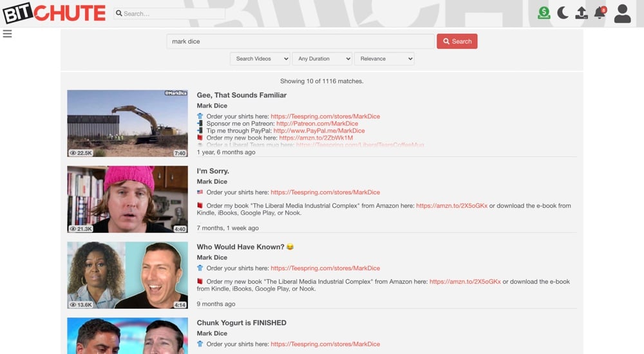Click shirt icon in 'Who Would Have Known?' description
The width and height of the screenshot is (644, 354).
(200, 268)
